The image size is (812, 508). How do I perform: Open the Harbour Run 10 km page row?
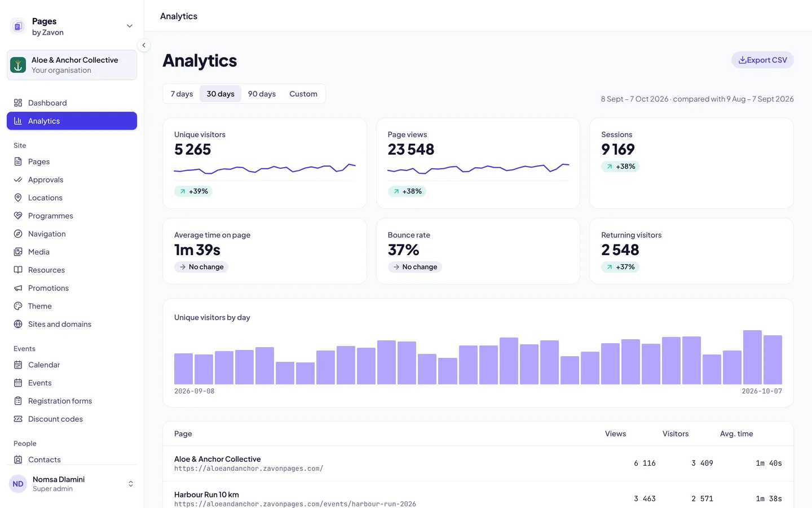tap(478, 499)
